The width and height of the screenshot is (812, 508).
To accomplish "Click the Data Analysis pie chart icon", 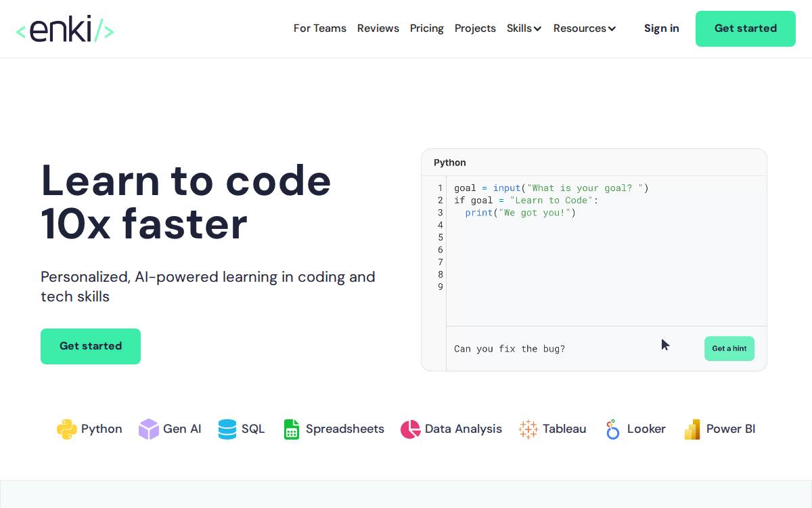I will tap(410, 429).
